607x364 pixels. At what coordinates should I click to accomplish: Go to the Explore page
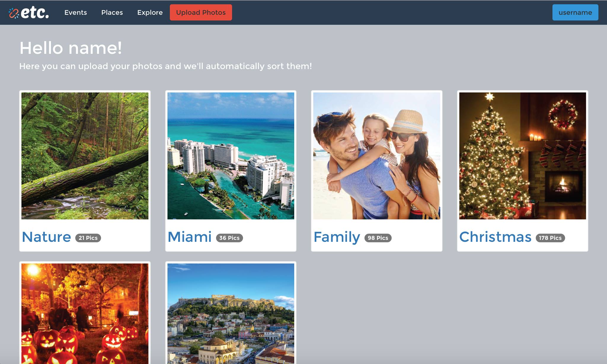click(150, 12)
